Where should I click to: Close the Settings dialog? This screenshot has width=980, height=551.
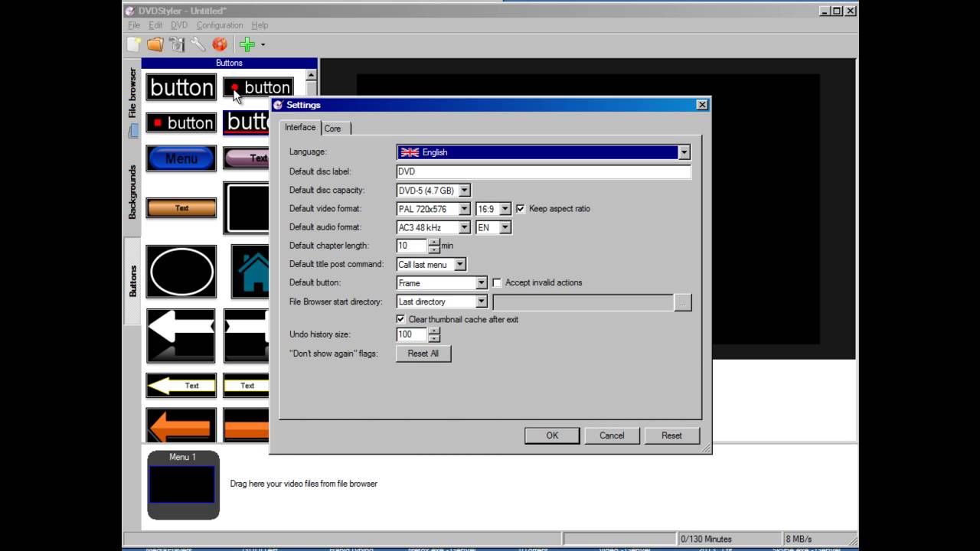(702, 105)
